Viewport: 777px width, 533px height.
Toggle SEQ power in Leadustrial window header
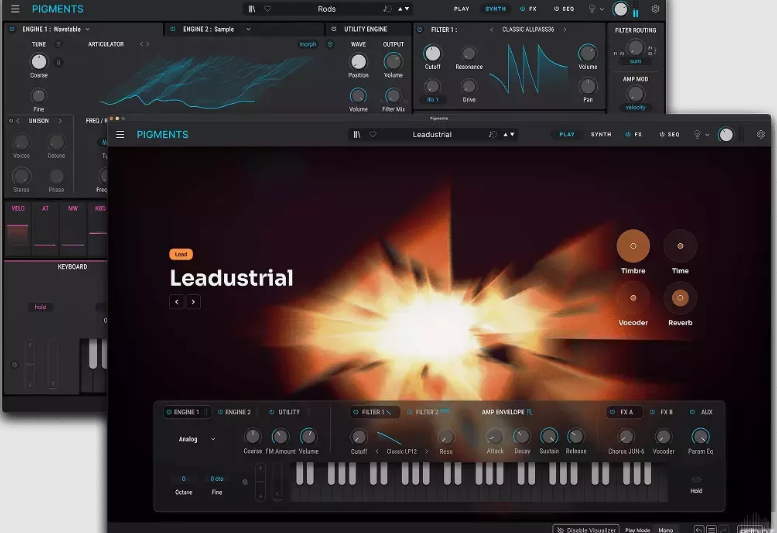[x=662, y=134]
